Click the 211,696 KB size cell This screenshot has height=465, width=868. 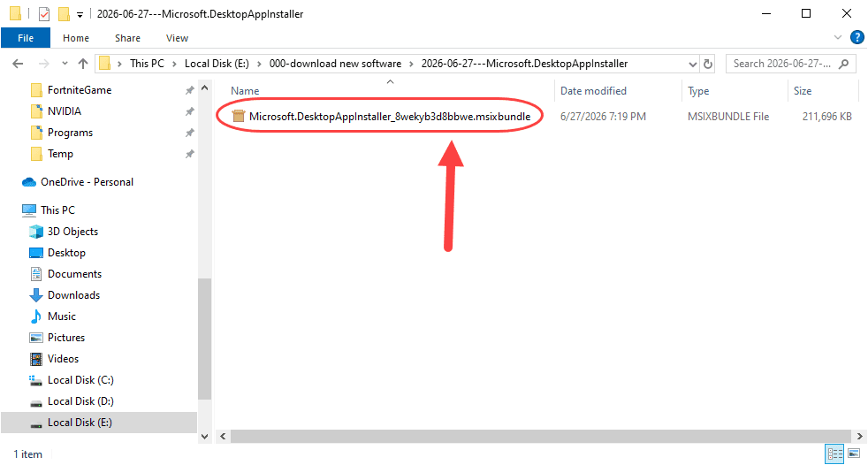tap(827, 117)
